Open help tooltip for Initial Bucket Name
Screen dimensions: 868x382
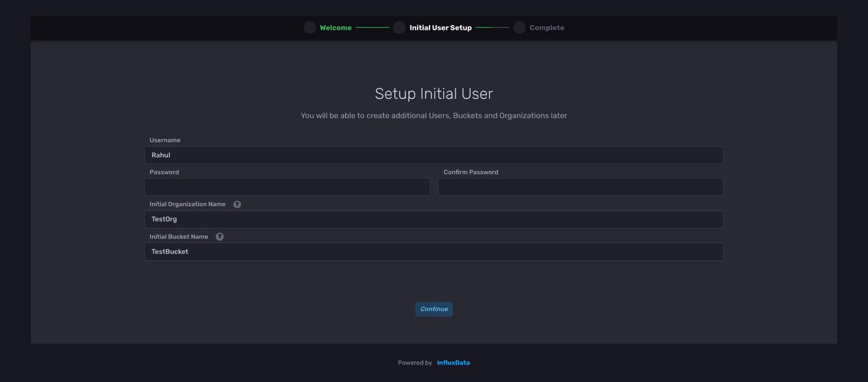click(x=220, y=237)
